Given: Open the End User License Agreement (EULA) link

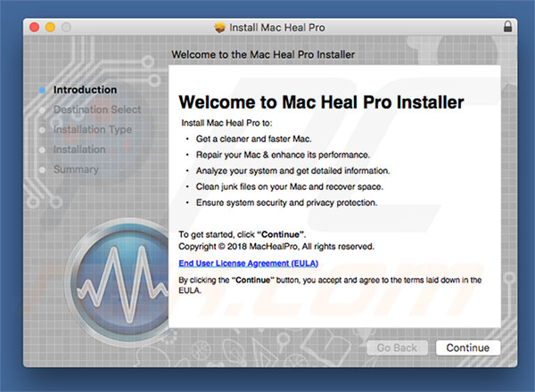Looking at the screenshot, I should tap(249, 263).
